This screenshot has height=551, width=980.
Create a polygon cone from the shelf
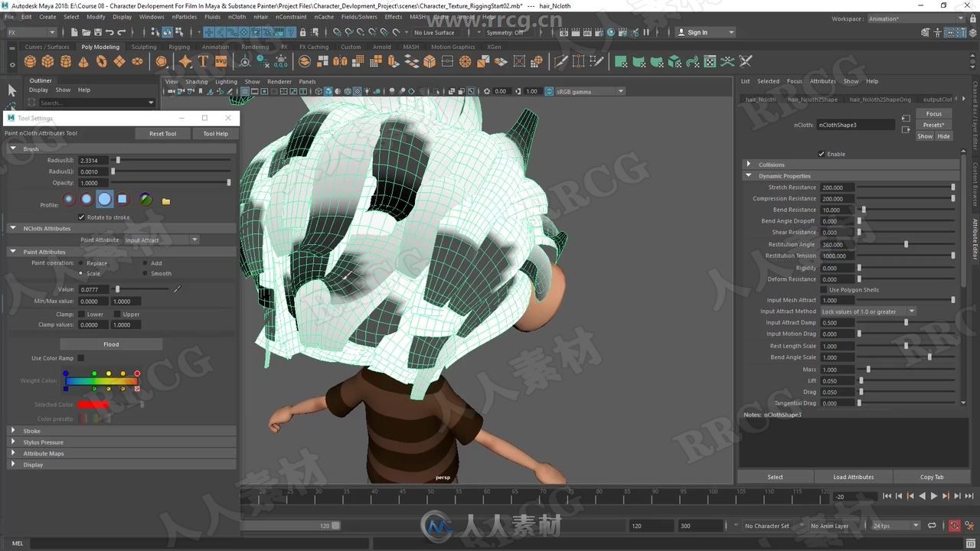(83, 62)
